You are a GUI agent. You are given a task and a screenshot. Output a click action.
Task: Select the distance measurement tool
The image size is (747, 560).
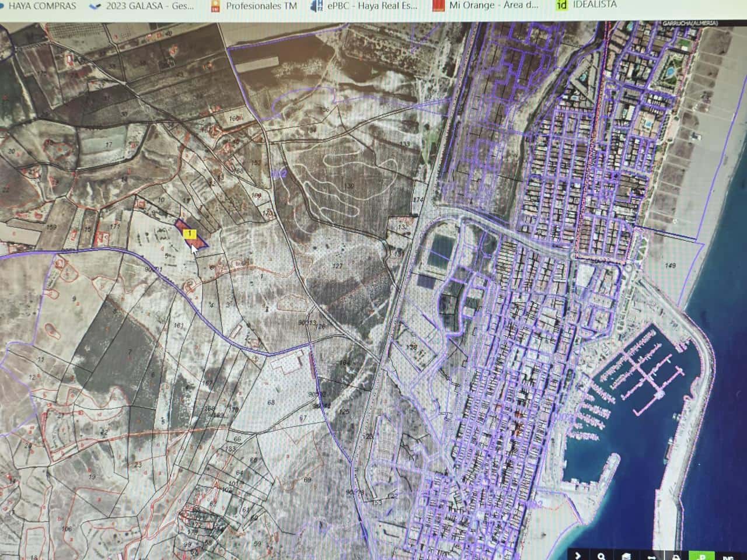point(651,555)
